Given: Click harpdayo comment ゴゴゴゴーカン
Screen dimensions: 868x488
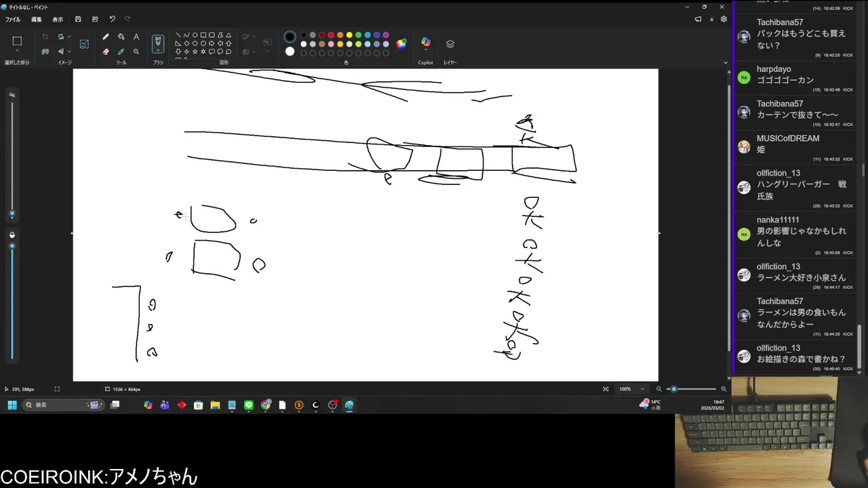Looking at the screenshot, I should pyautogui.click(x=785, y=80).
